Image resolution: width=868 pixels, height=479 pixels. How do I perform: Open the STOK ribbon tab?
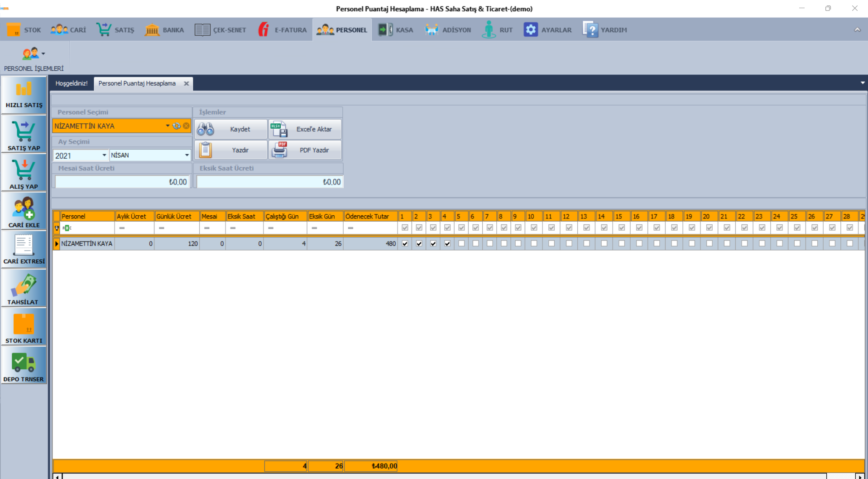[x=24, y=30]
